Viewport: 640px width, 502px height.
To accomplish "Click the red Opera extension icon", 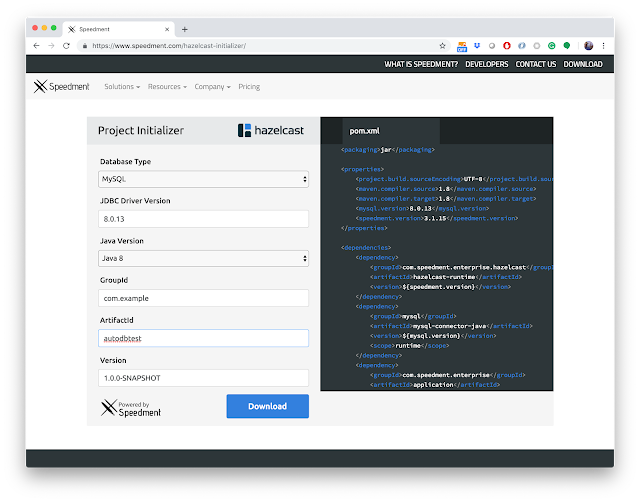I will tap(507, 46).
